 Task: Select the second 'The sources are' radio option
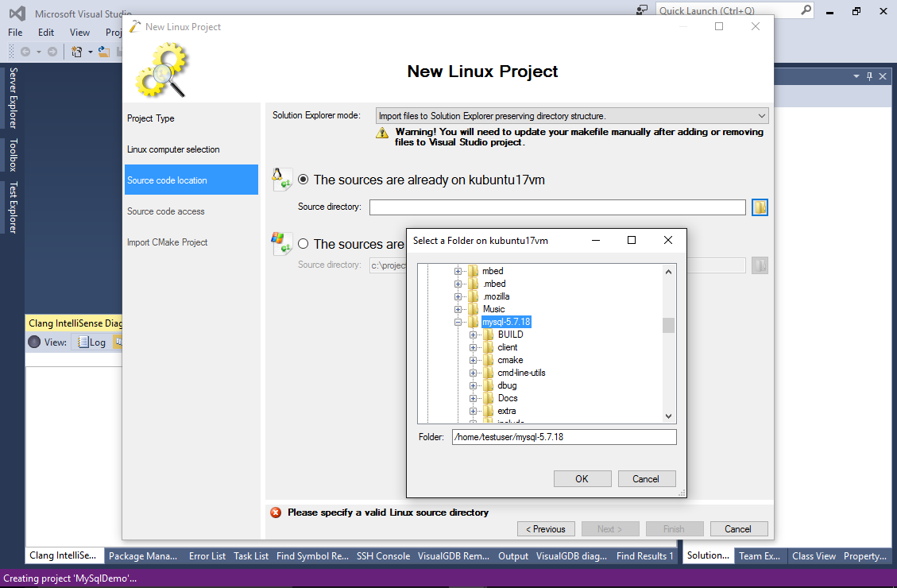pos(304,244)
